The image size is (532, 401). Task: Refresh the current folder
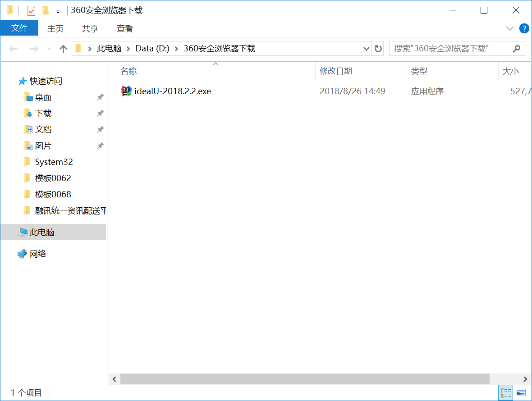point(378,49)
